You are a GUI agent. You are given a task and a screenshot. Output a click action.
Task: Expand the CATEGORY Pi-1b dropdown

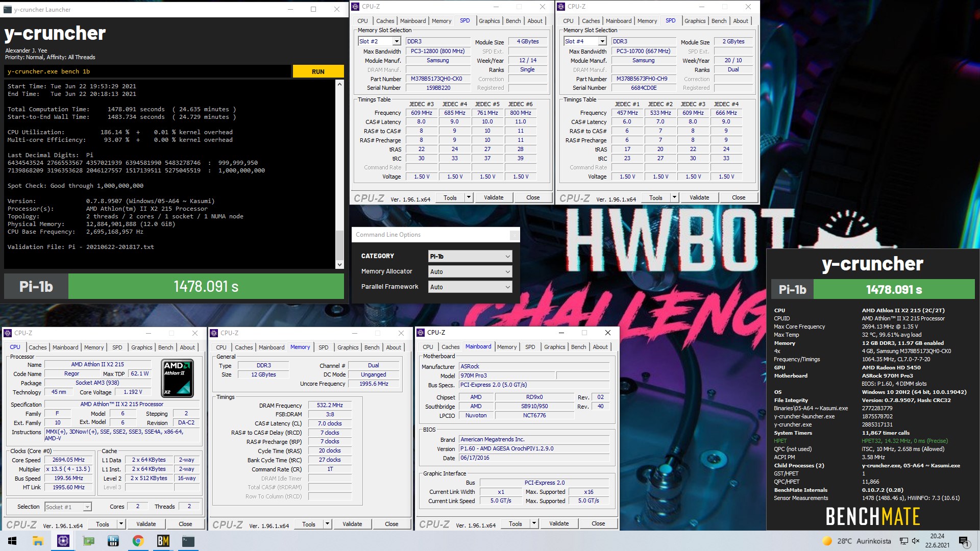470,256
